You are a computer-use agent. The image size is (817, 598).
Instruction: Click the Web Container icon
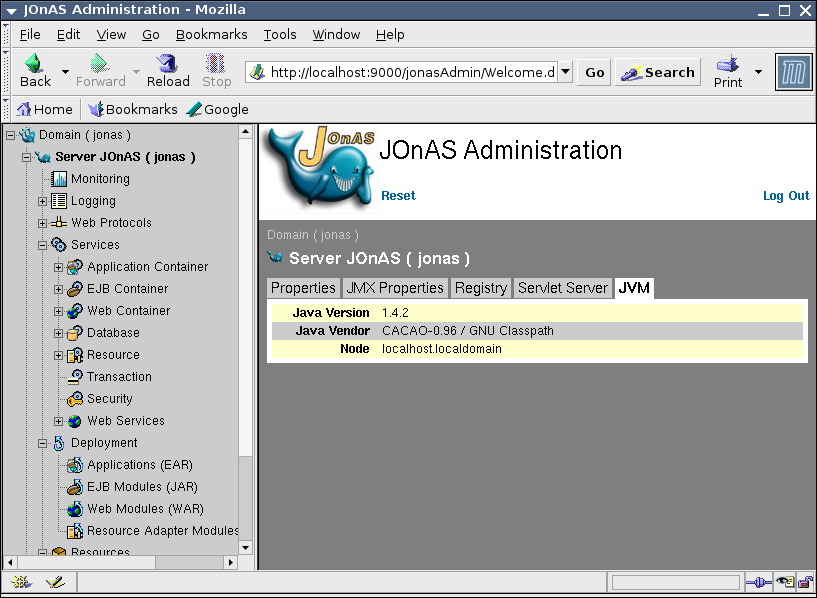coord(75,310)
